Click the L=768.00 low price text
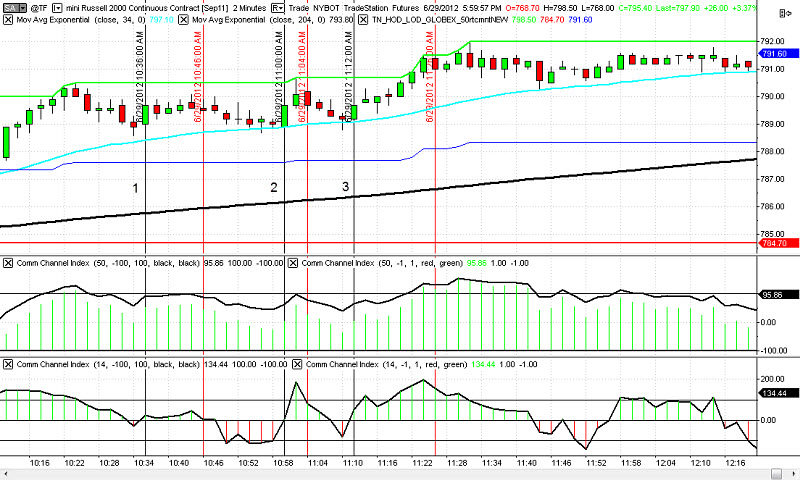 click(x=598, y=8)
